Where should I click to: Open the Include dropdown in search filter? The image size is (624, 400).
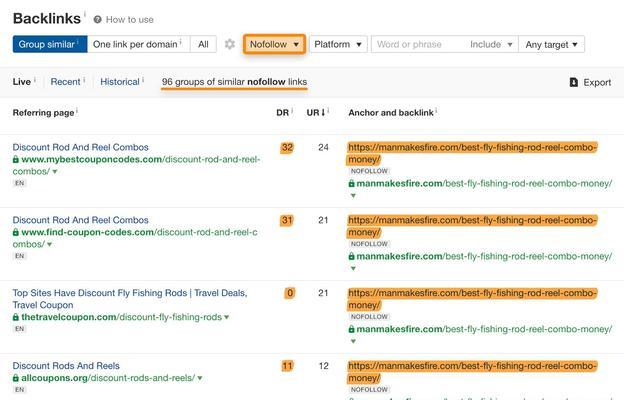(x=491, y=44)
